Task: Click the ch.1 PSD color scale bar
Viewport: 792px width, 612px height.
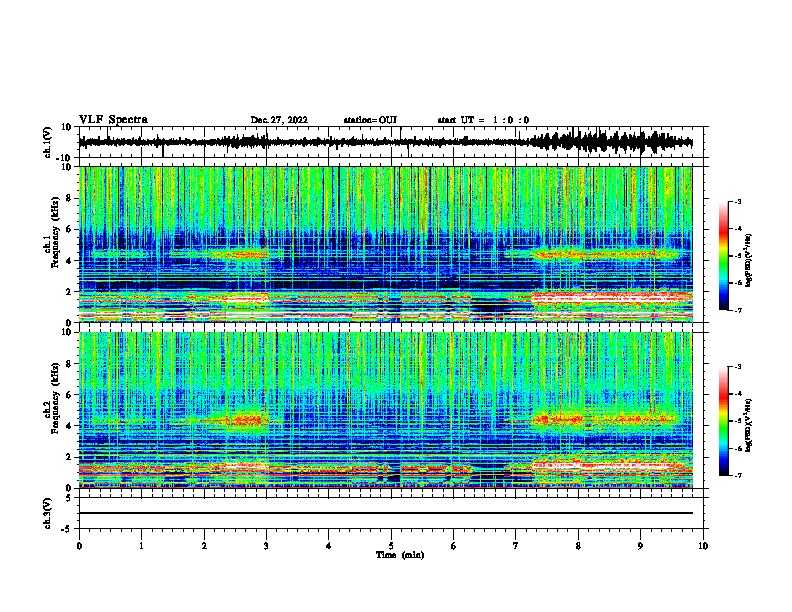Action: 724,256
